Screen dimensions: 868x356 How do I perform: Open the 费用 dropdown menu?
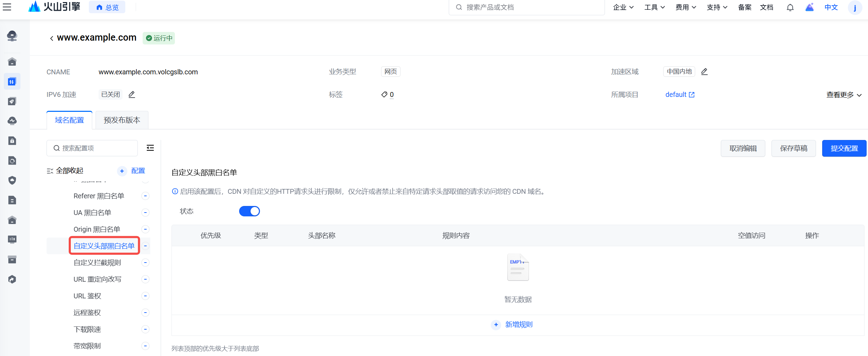685,7
